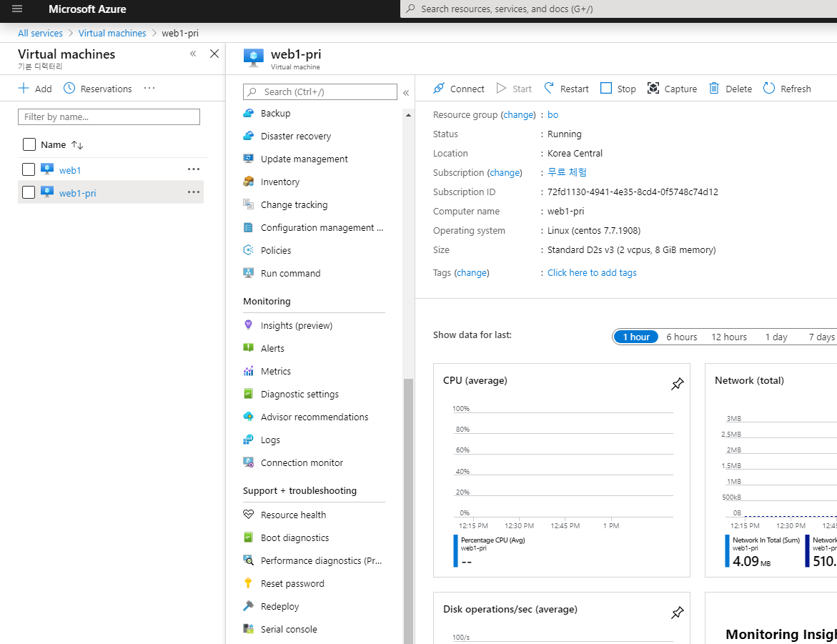This screenshot has width=837, height=644.
Task: Click the Connect icon in VM toolbar
Action: click(x=438, y=88)
